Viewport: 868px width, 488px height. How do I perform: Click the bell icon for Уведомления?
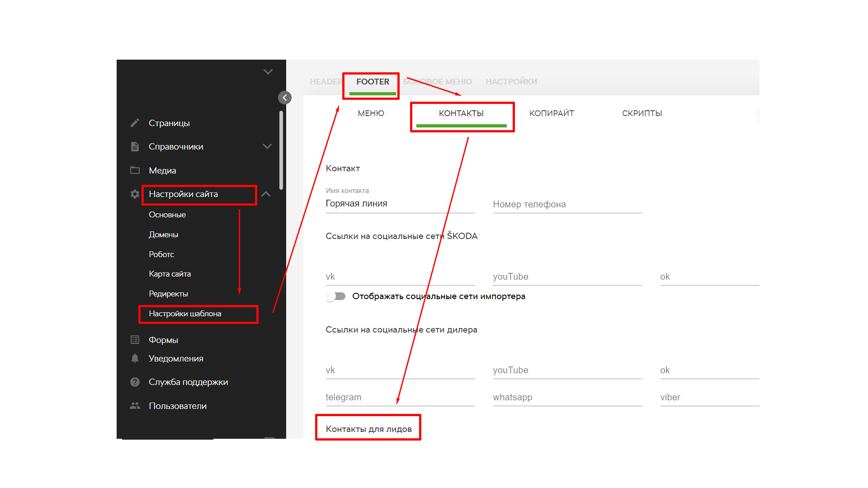(x=135, y=358)
